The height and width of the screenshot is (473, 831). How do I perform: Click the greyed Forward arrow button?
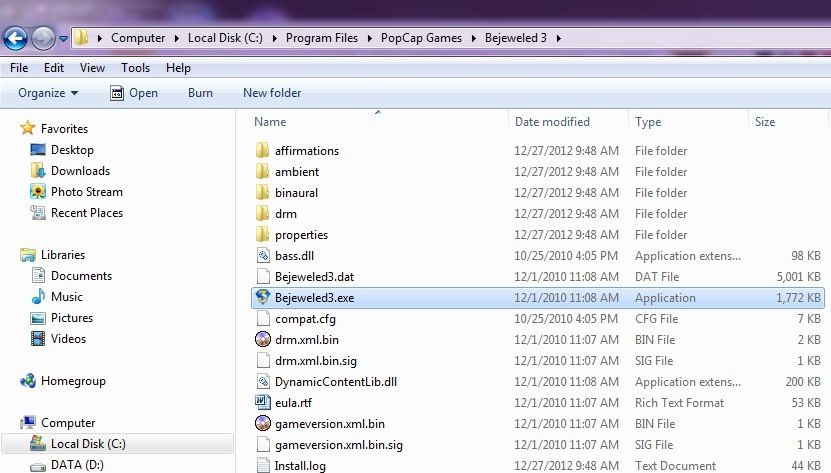pos(43,38)
